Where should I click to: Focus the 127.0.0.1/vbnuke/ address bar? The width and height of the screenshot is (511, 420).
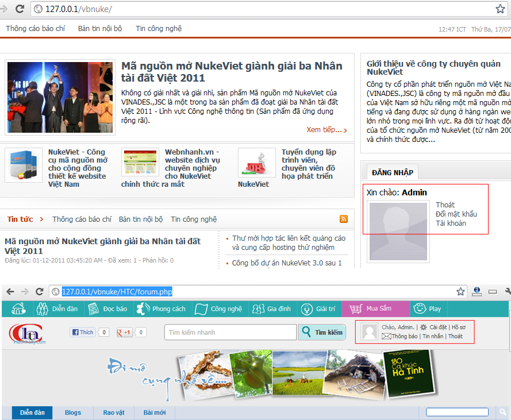pyautogui.click(x=269, y=9)
